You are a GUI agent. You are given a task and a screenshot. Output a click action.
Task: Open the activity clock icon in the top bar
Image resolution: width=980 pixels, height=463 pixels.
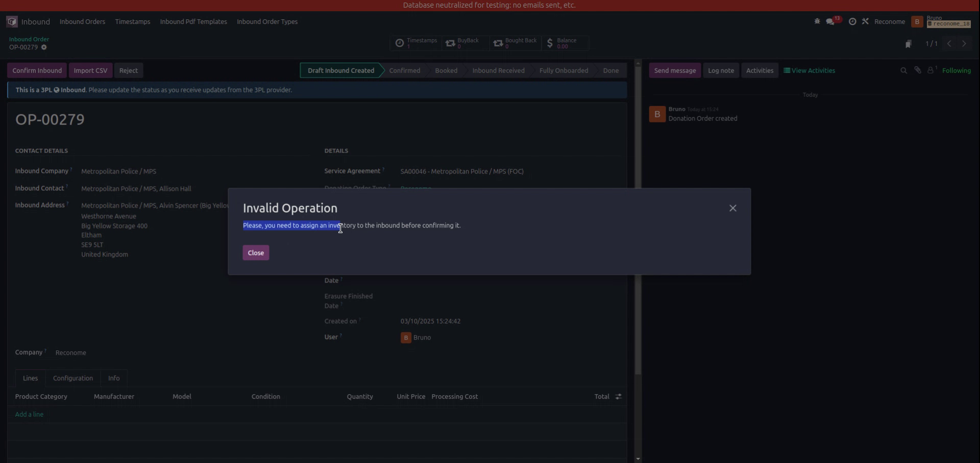pyautogui.click(x=852, y=21)
